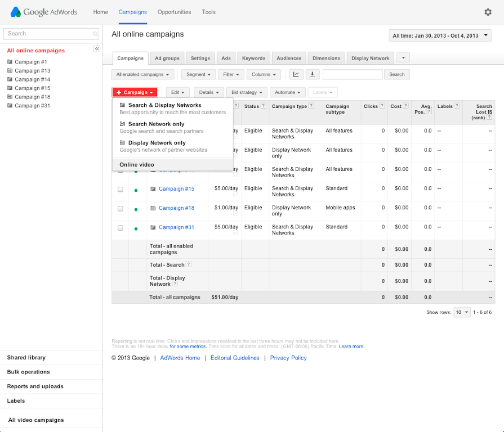Click the Search & Display Networks menu icon
This screenshot has height=432, width=504.
tap(122, 105)
